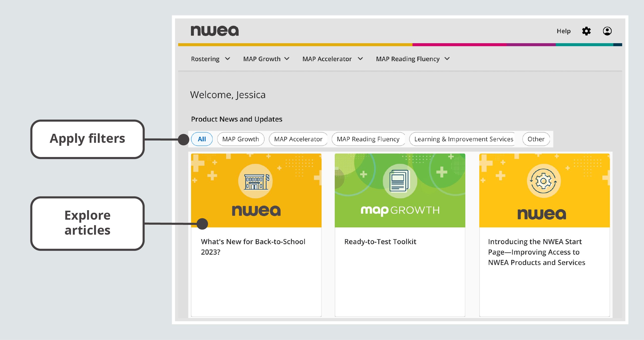Open the Ready-to-Test Toolkit article
The image size is (644, 340).
click(380, 241)
